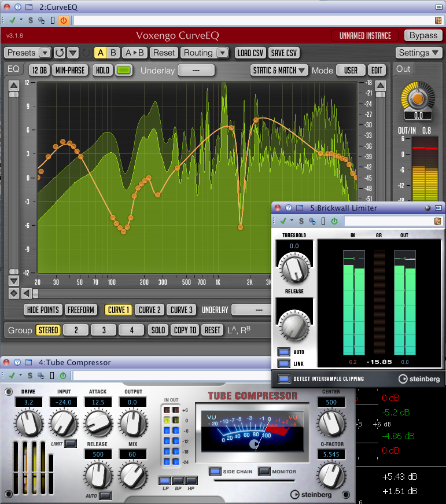446x504 pixels.
Task: Click the help icon in Brickwall Limiter title bar
Action: pos(289,208)
